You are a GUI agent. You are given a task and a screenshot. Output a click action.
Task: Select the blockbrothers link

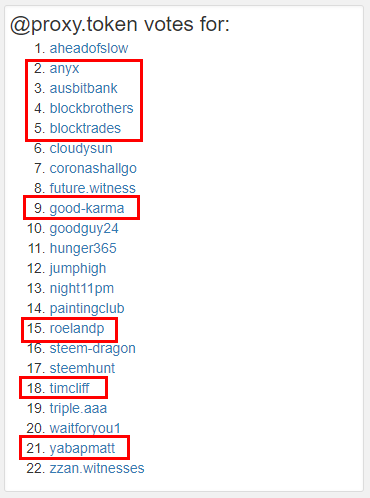click(x=91, y=108)
